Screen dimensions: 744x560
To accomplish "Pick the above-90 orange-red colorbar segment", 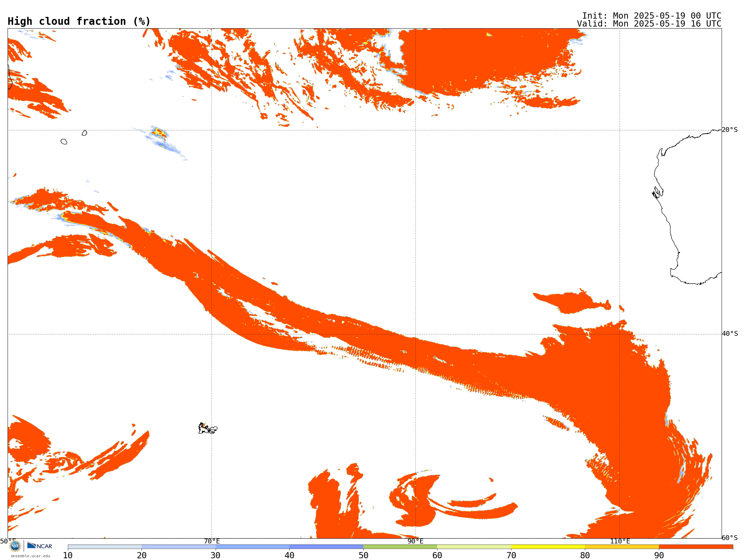I will point(696,547).
